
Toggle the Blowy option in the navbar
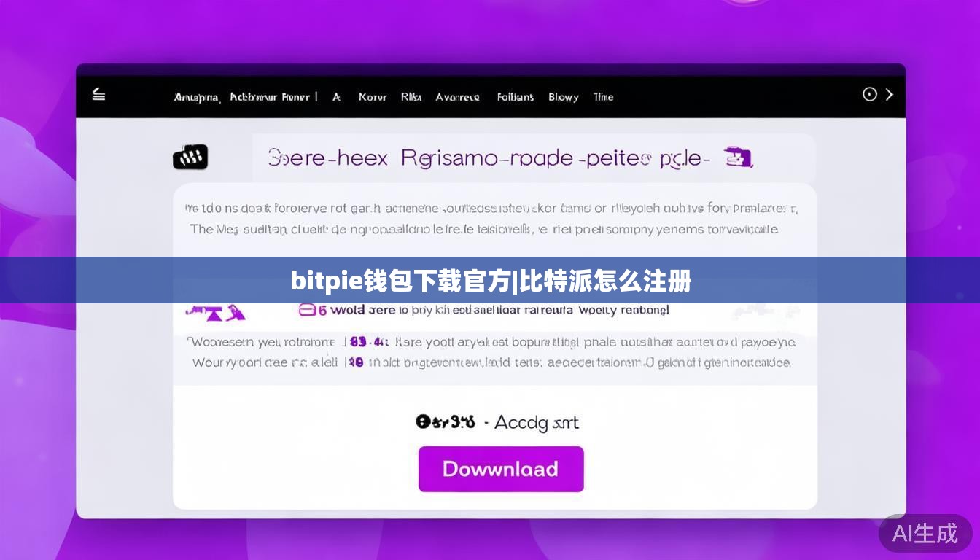(x=563, y=97)
